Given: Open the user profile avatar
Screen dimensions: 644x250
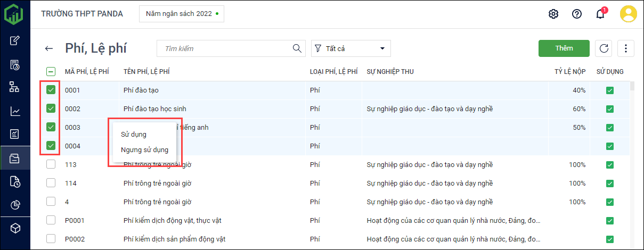Looking at the screenshot, I should coord(629,14).
